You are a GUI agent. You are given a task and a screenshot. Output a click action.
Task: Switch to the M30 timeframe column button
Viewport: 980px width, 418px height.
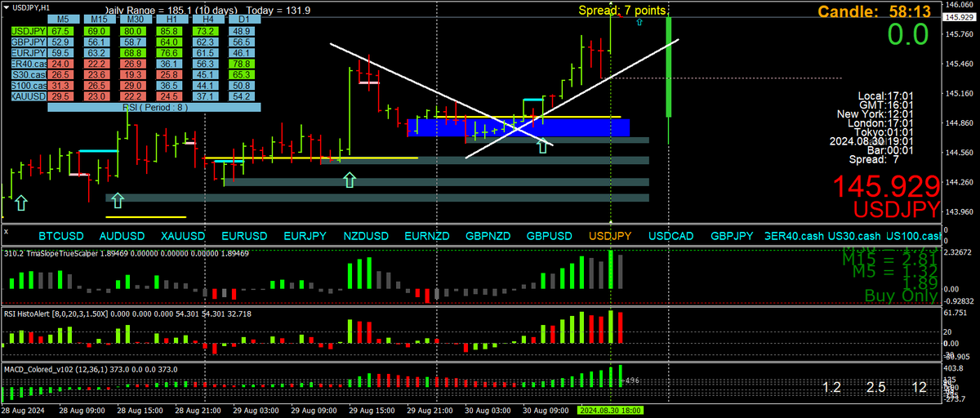click(136, 18)
